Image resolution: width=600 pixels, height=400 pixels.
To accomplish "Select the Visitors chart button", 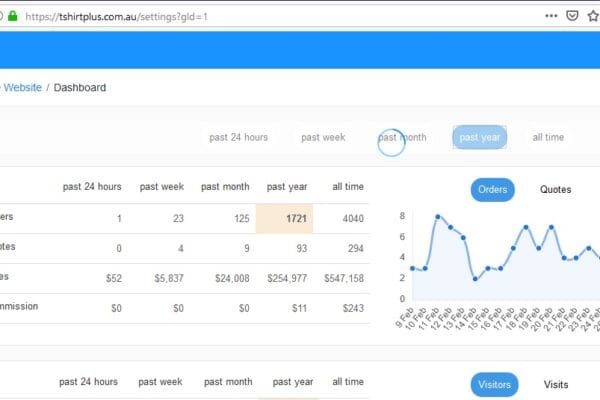I will 493,384.
